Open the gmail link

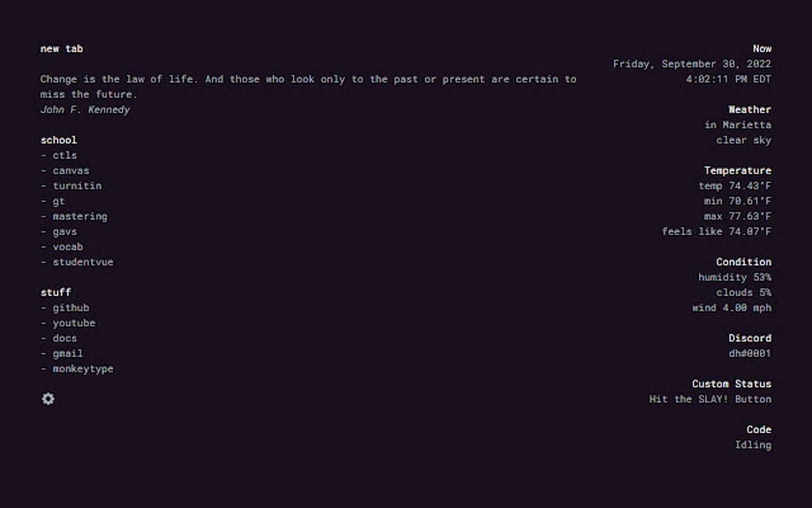click(x=68, y=354)
